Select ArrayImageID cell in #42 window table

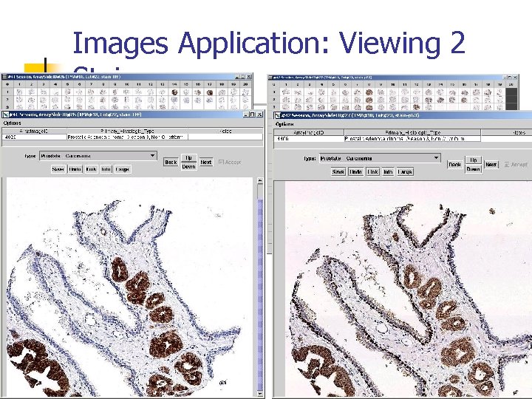(x=309, y=139)
